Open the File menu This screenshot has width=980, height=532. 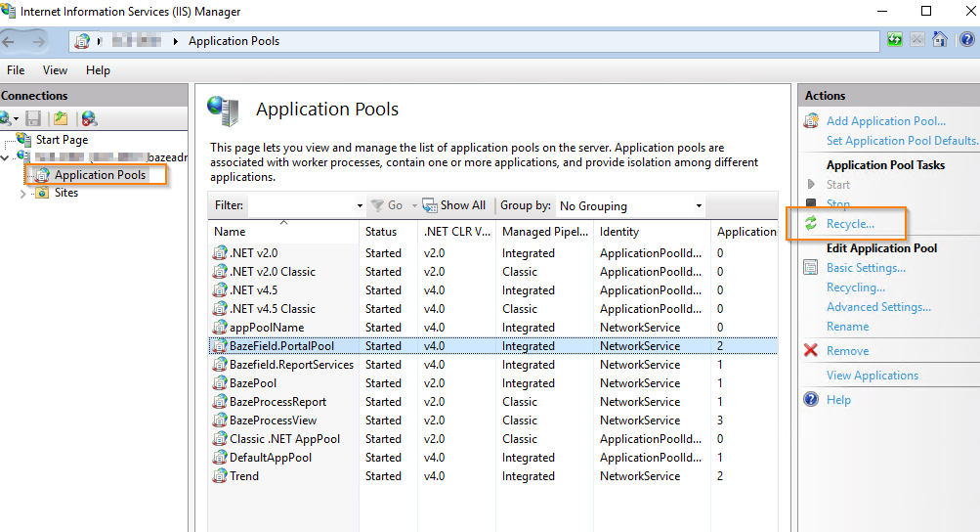point(16,70)
